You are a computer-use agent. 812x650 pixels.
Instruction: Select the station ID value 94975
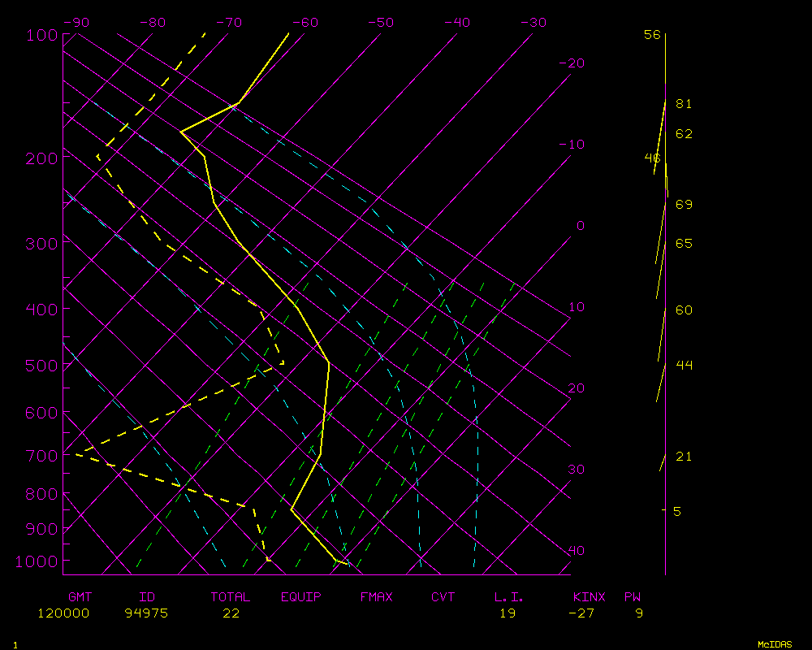click(146, 613)
